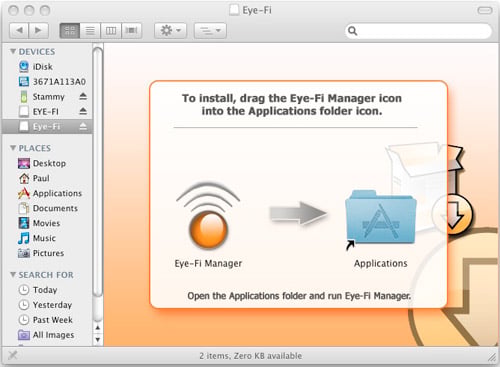Go back with the left arrow button

(19, 31)
